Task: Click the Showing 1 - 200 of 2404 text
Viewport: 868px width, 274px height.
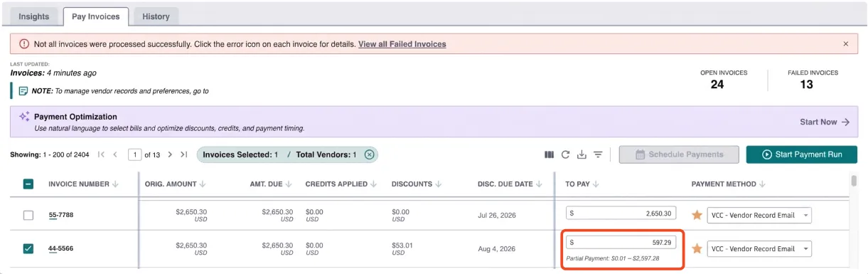Action: coord(50,154)
